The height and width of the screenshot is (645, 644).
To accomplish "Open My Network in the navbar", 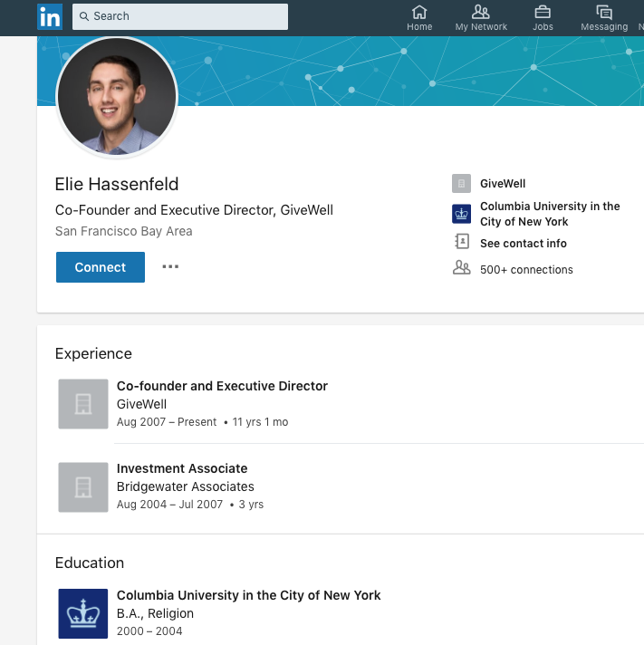I will (x=481, y=13).
